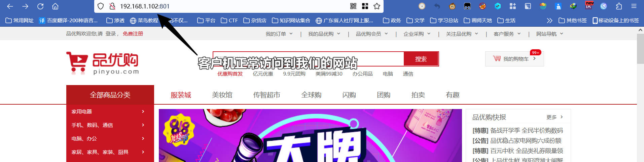Open the extensions puzzle icon

tap(619, 6)
